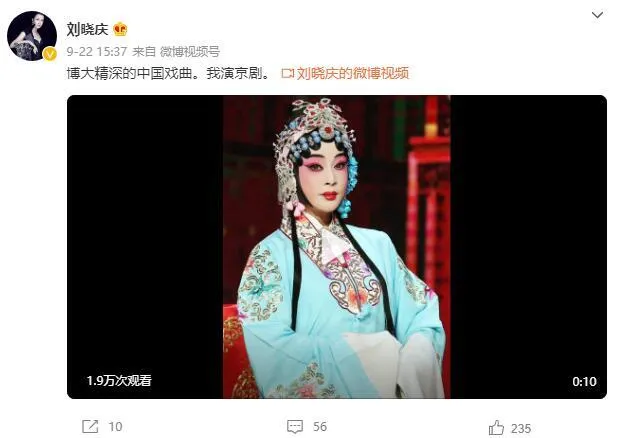Open the 刘晓庆 username link
The image size is (618, 438).
pyautogui.click(x=87, y=29)
